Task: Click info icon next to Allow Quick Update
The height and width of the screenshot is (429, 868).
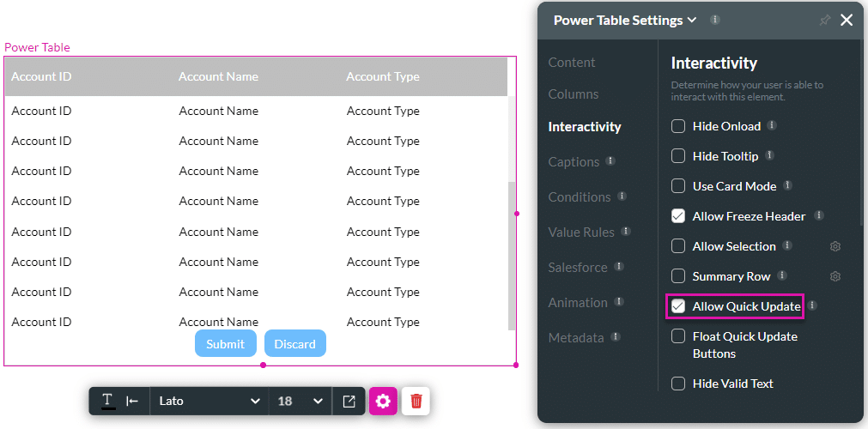Action: pyautogui.click(x=812, y=305)
